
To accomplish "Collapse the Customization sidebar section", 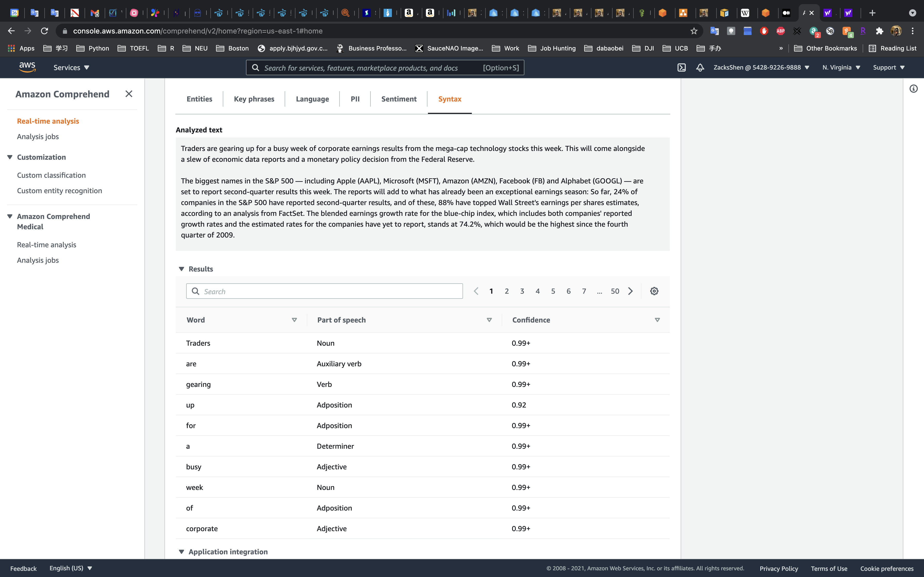I will point(10,157).
